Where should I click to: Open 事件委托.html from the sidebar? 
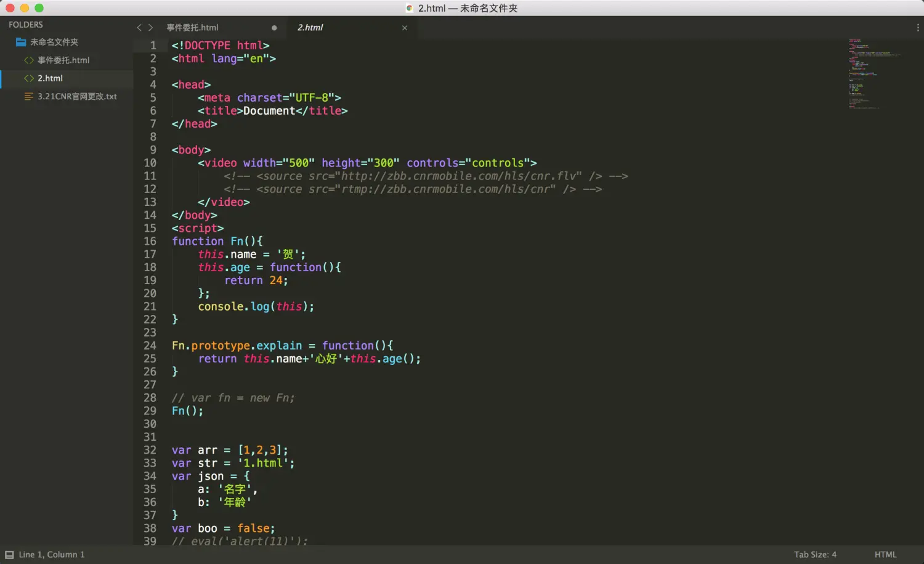[63, 60]
